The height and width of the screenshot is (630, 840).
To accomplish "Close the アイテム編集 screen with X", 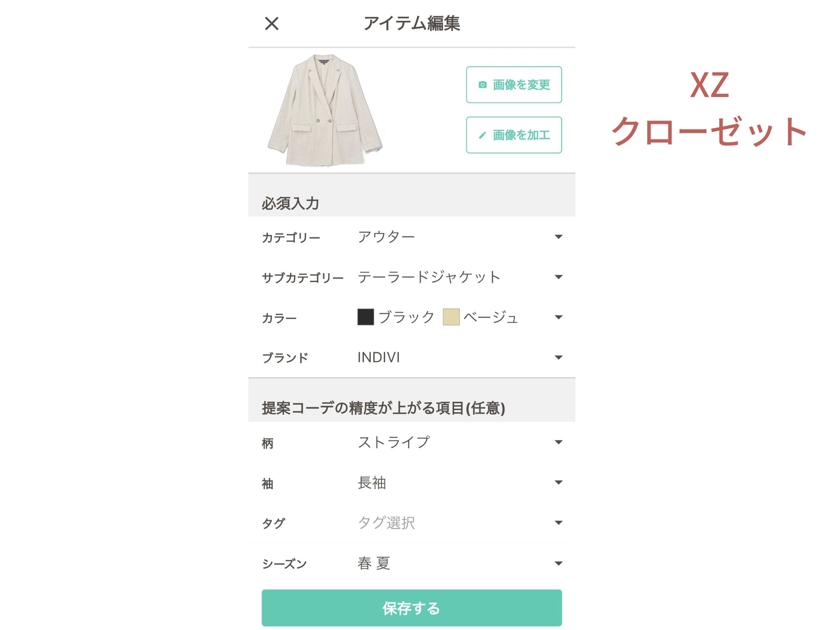I will 272,24.
